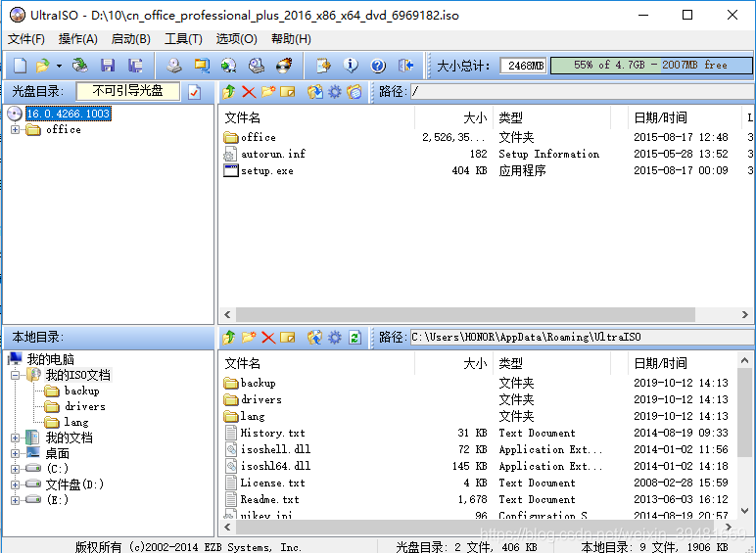Expand the (C:) drive node

click(16, 469)
